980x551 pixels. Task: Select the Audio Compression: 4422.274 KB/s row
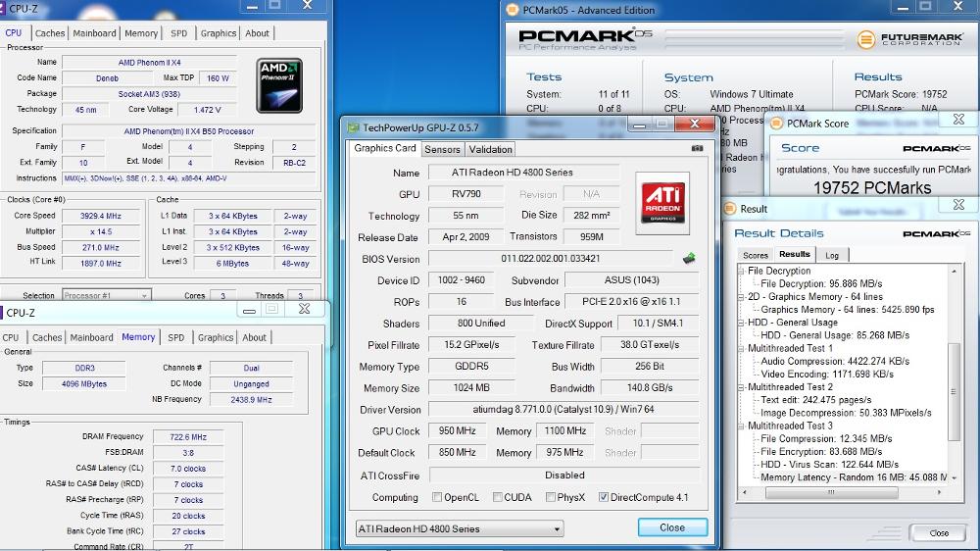(x=835, y=361)
